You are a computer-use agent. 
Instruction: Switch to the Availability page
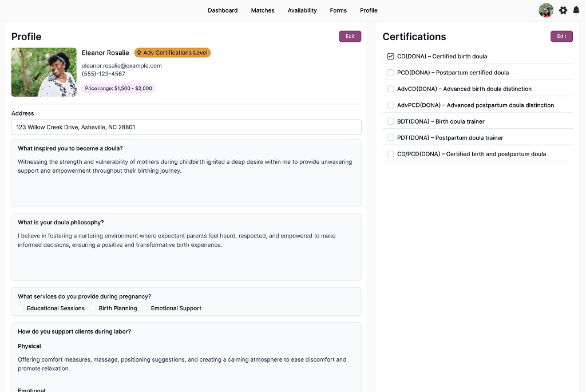coord(302,10)
